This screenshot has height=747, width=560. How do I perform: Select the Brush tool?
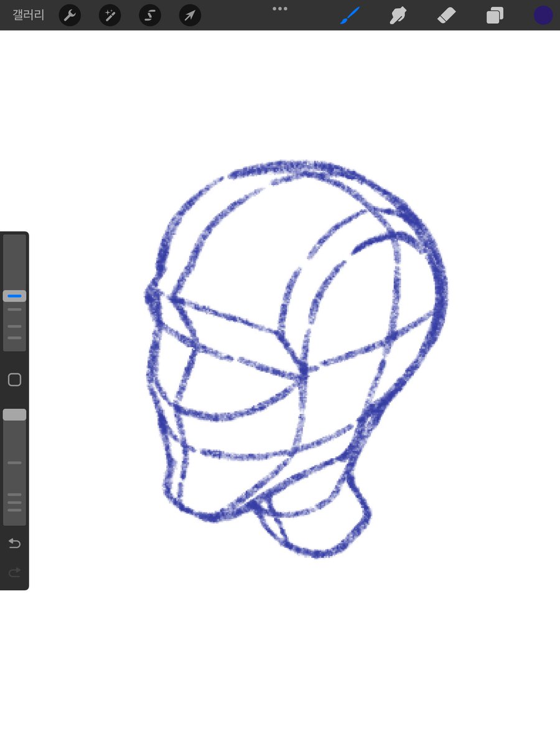[350, 15]
